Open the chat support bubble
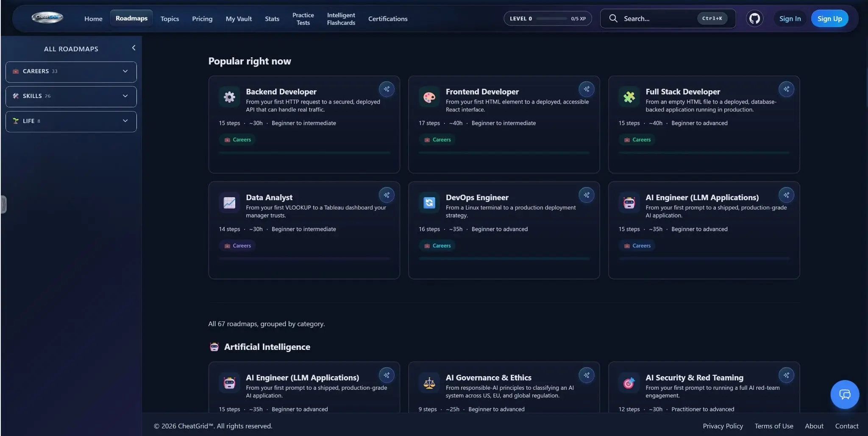The height and width of the screenshot is (436, 868). point(844,394)
